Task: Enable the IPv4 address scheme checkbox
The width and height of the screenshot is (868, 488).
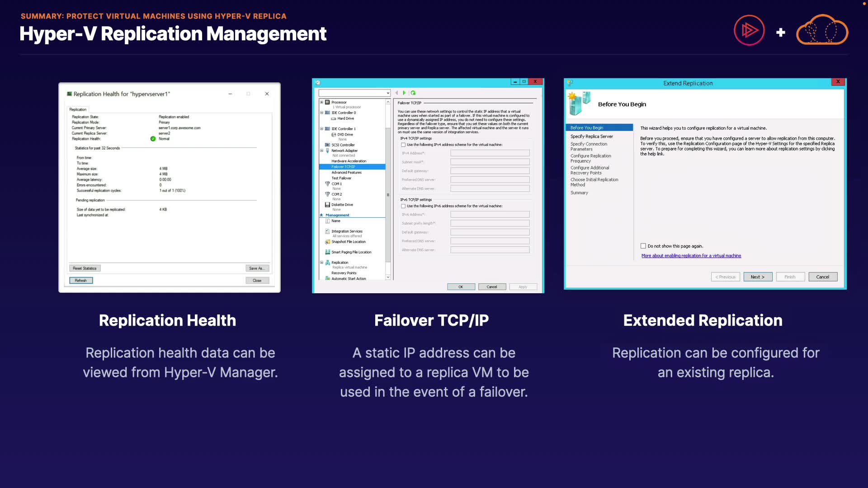Action: (x=403, y=145)
